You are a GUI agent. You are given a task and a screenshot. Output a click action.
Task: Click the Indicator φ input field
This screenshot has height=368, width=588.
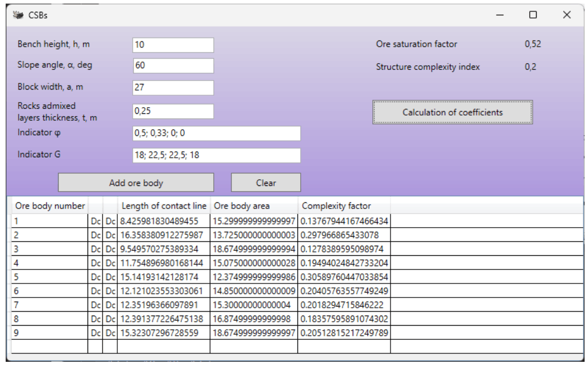[216, 134]
